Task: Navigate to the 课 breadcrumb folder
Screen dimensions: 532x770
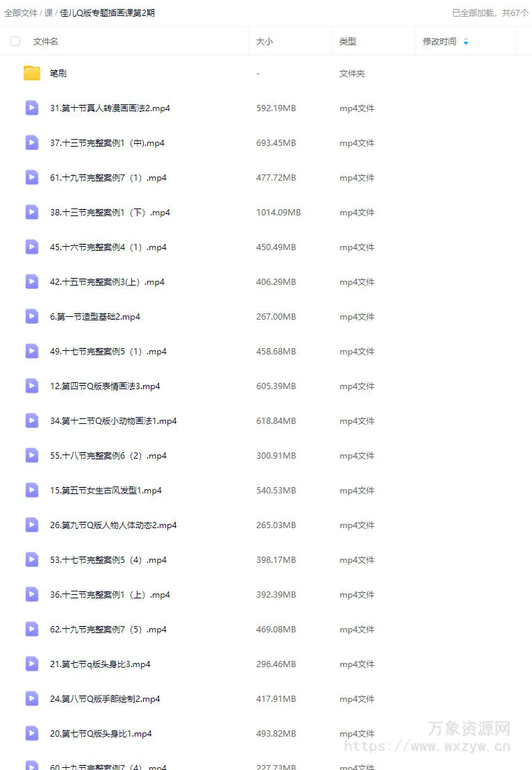Action: pyautogui.click(x=49, y=13)
